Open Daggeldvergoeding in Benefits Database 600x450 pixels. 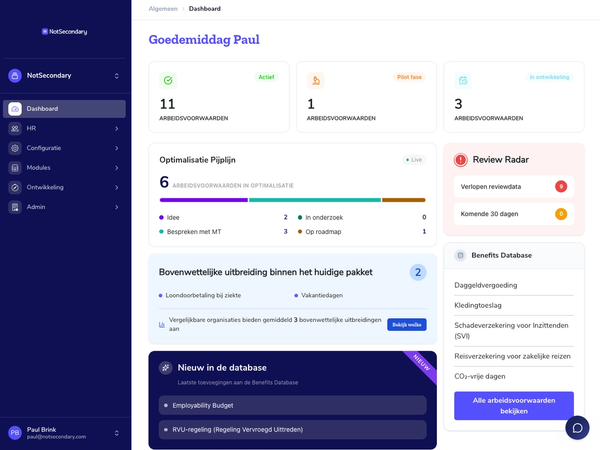click(514, 285)
